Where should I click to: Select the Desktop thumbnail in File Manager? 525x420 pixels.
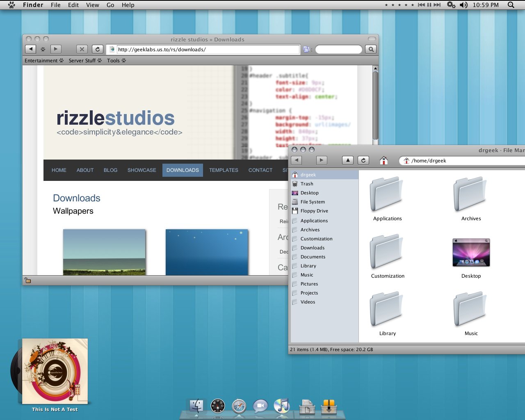[471, 252]
